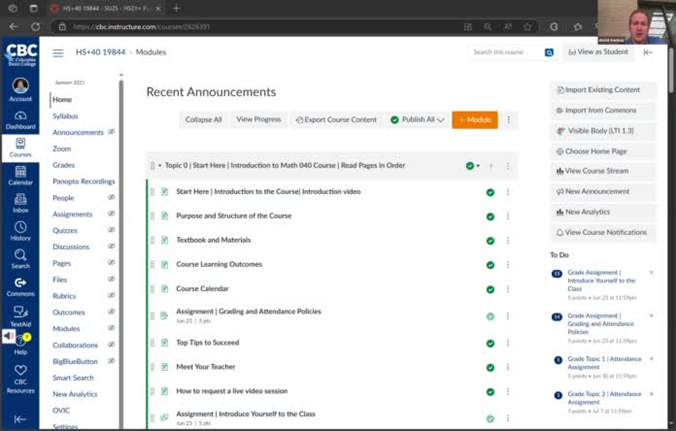The image size is (676, 431).
Task: Open the Account profile in global nav
Action: click(x=20, y=90)
